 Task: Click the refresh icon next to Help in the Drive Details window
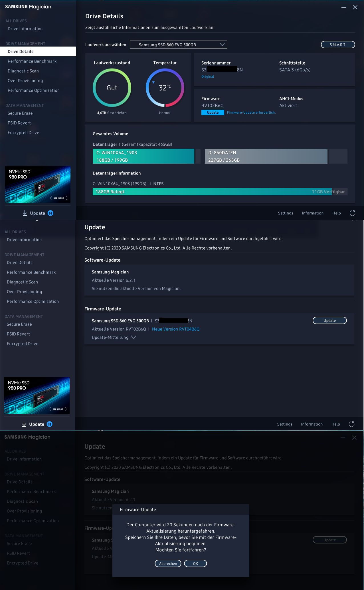353,213
